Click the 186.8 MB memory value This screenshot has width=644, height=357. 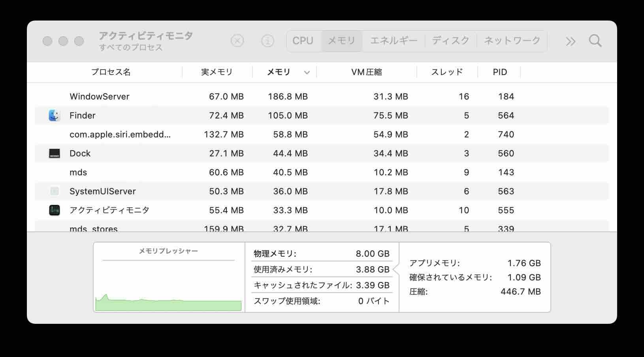pos(288,96)
